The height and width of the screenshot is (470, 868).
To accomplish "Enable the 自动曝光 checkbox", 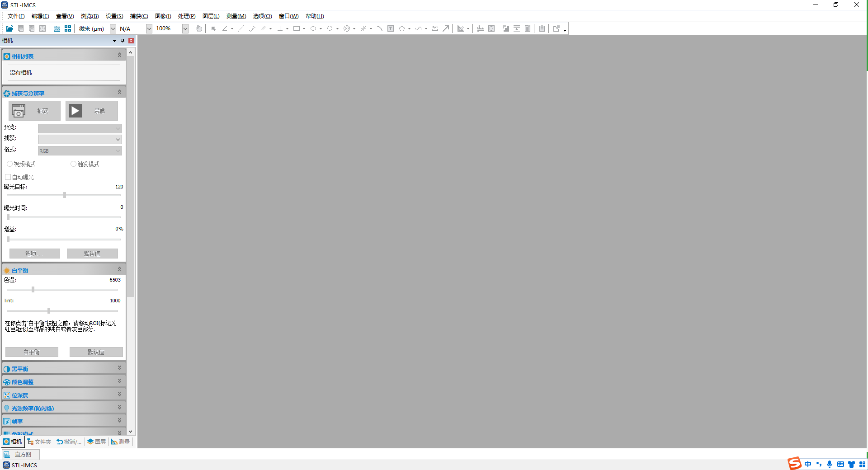I will pyautogui.click(x=8, y=177).
